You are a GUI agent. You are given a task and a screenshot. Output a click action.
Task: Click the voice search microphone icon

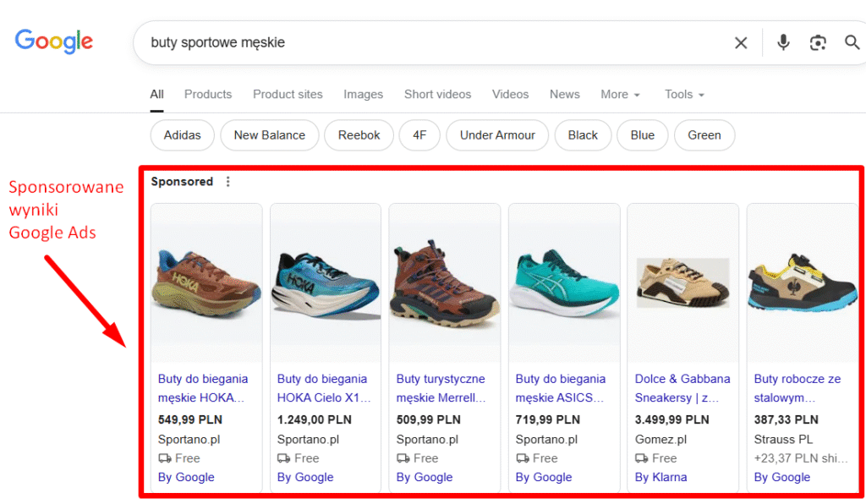click(x=783, y=42)
